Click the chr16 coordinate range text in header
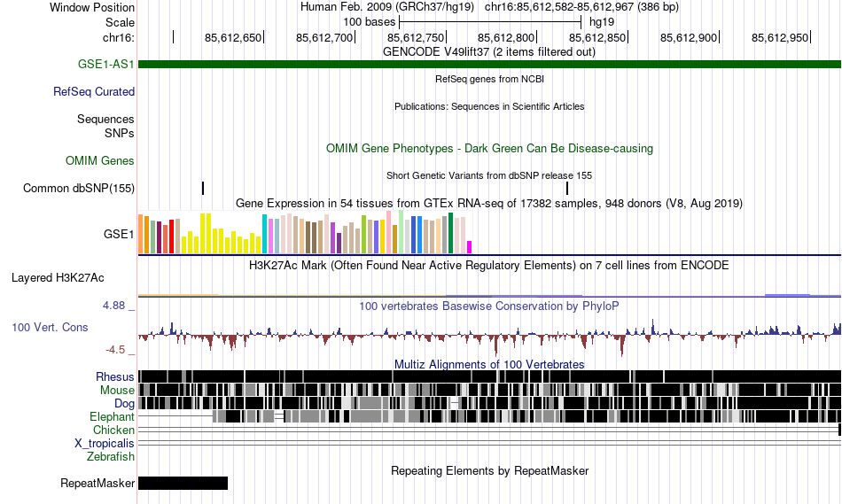 click(x=581, y=7)
